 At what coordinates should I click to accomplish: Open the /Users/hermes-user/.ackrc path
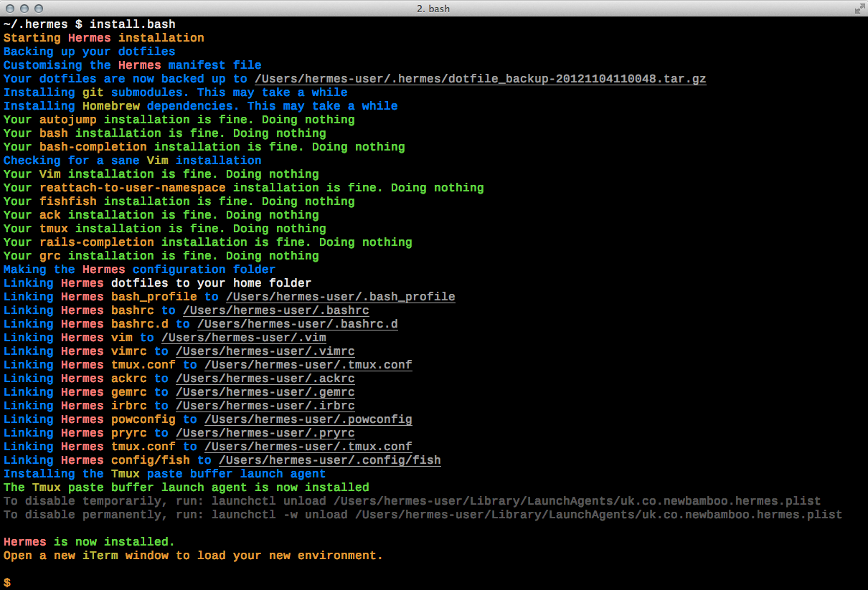[265, 379]
